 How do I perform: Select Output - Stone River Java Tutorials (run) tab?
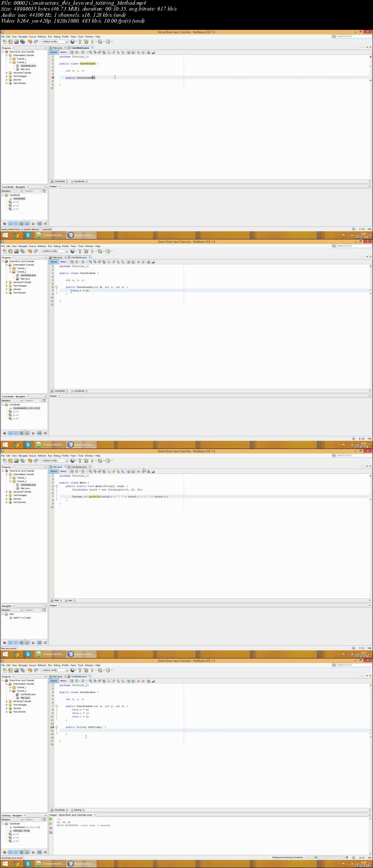pyautogui.click(x=71, y=815)
